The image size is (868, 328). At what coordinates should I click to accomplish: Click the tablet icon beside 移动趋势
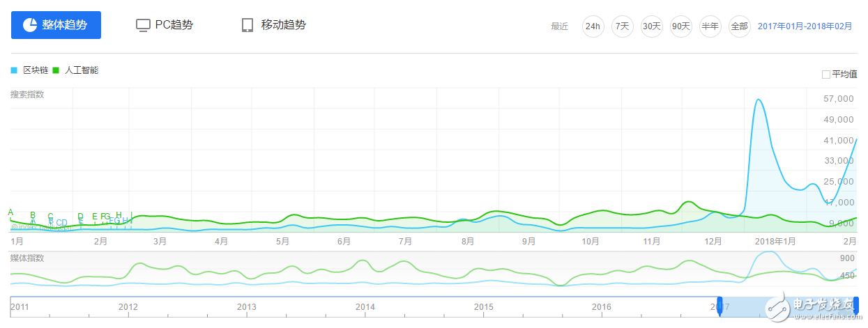click(247, 26)
